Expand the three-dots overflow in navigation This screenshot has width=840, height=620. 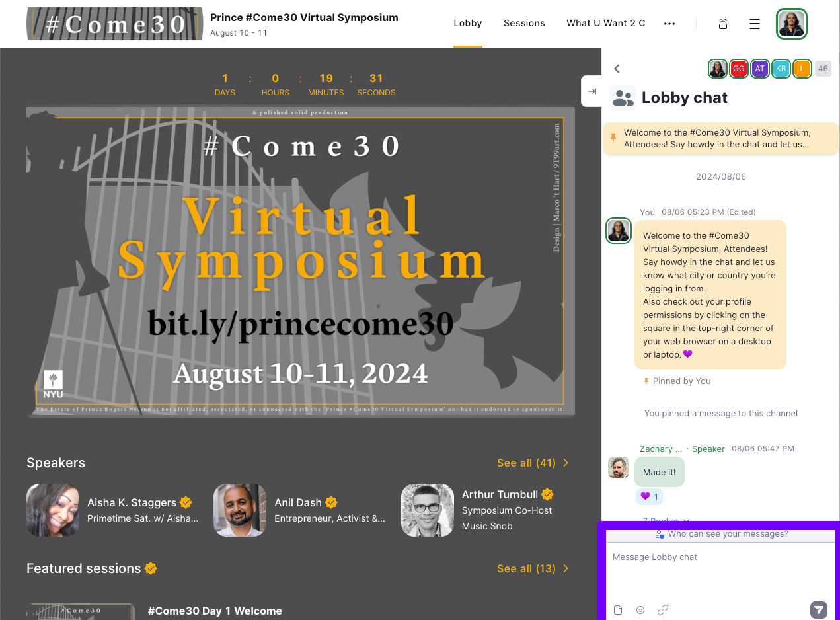[x=669, y=24]
